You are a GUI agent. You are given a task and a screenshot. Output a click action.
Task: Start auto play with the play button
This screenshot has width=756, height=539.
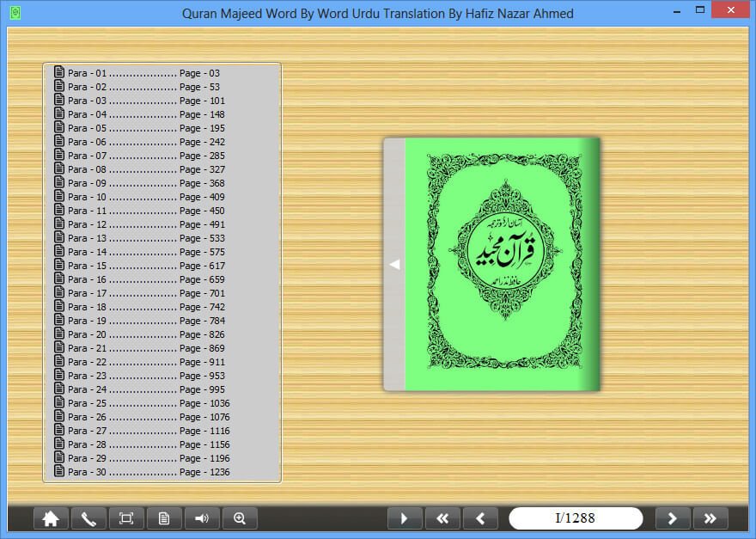[405, 518]
